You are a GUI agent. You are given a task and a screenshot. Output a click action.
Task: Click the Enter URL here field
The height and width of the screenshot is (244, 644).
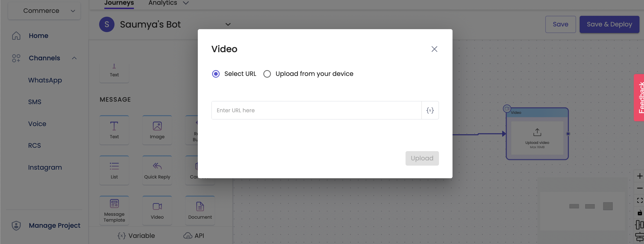(x=316, y=110)
